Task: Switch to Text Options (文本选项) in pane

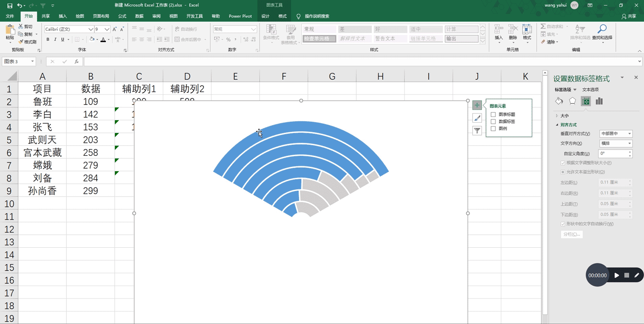Action: 590,90
